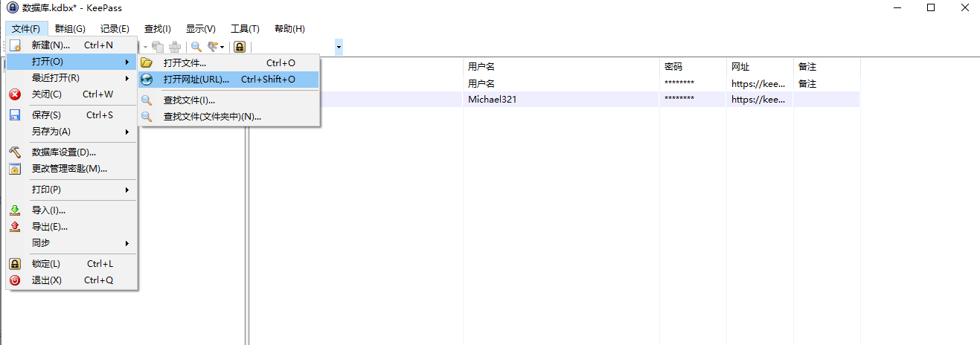
Task: Click the toolbar auto-type icon
Action: 174,47
